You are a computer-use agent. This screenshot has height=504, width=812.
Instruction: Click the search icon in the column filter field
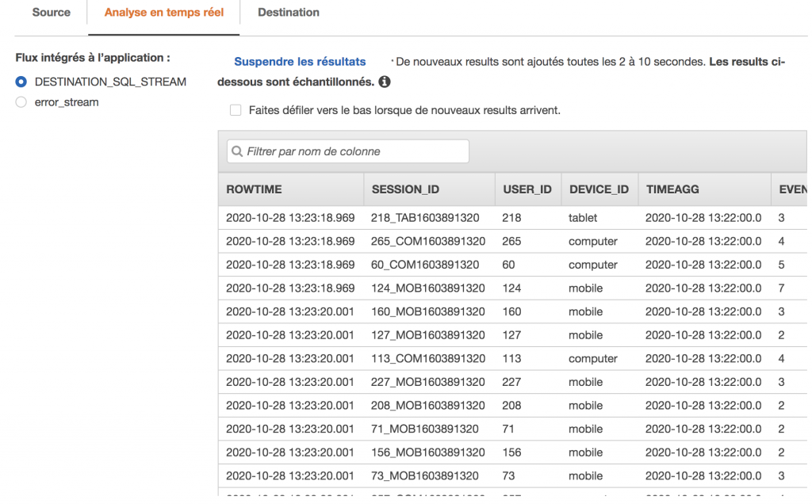(x=237, y=151)
